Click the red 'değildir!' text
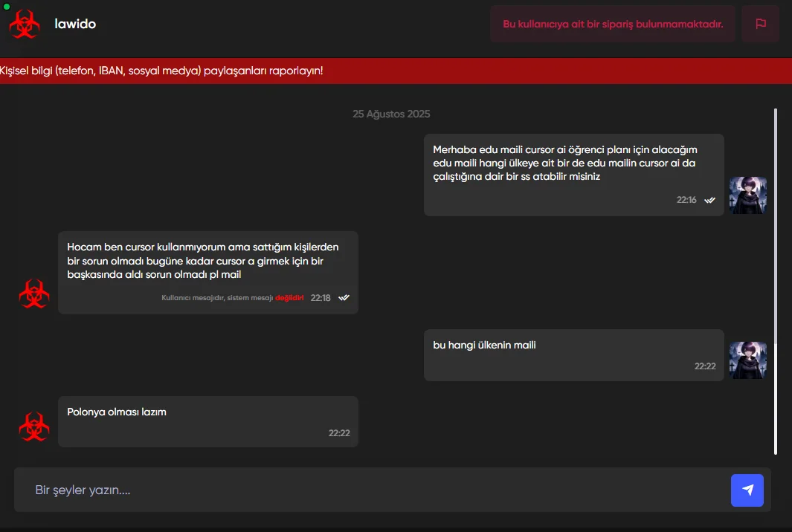The width and height of the screenshot is (792, 532). [289, 298]
